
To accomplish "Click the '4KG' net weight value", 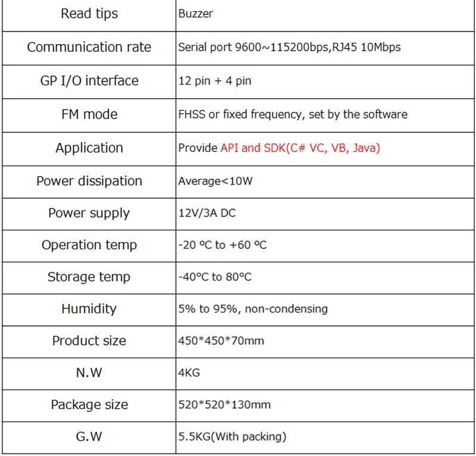I will coord(189,373).
